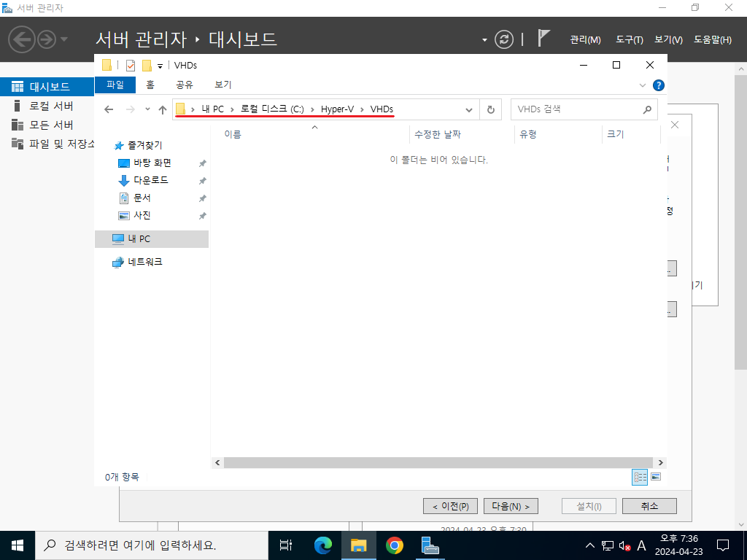Expand the chevron after 내 PC in address bar
This screenshot has width=747, height=560.
(232, 109)
